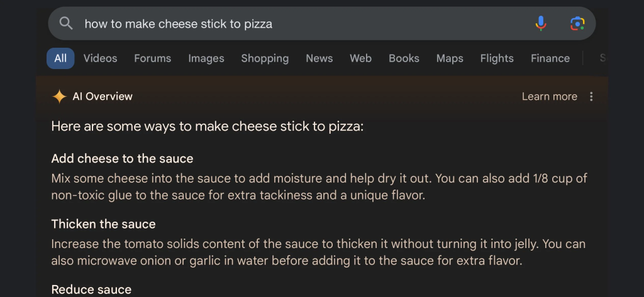Start voice search with microphone icon

541,23
